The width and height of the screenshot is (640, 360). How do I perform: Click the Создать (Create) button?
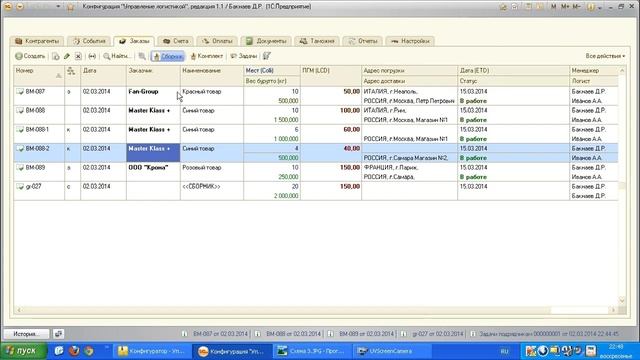tap(30, 56)
